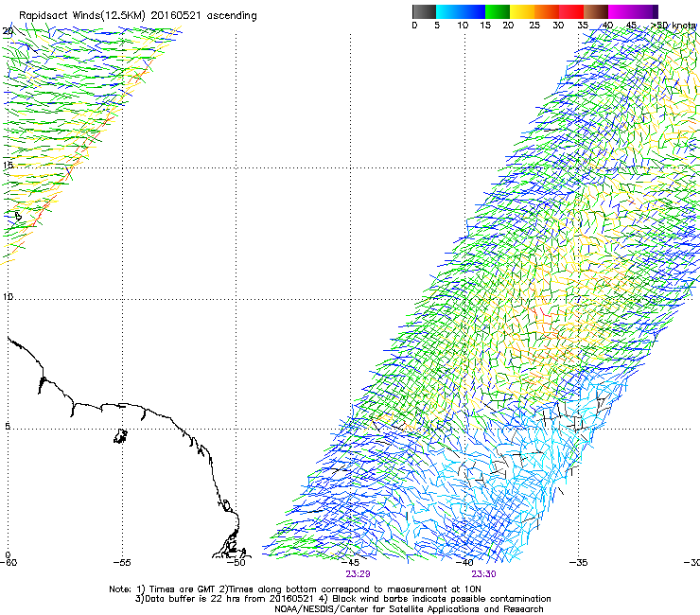
Task: Click the legend tick label '25'
Action: tap(534, 26)
